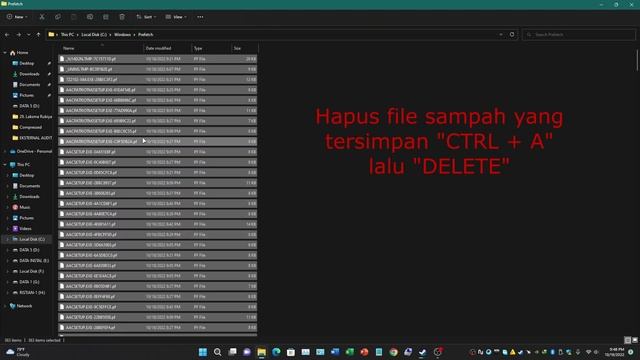This screenshot has height=360, width=640.
Task: Expand the Network node
Action: click(5, 306)
